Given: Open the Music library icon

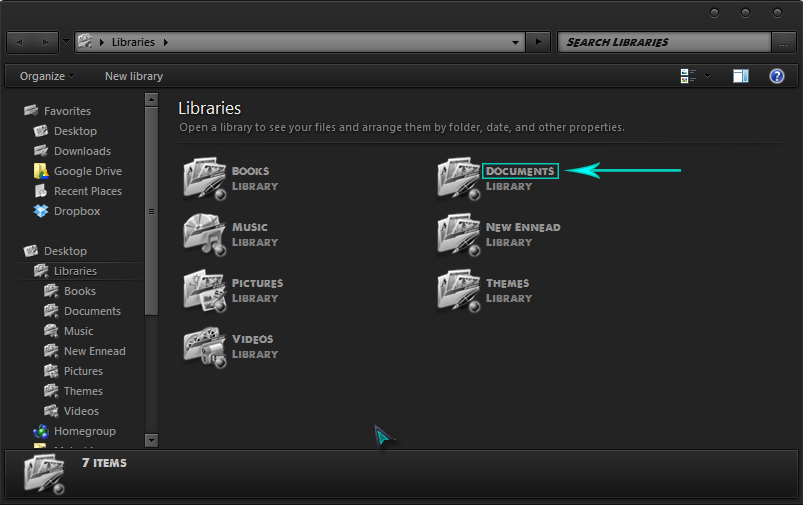Looking at the screenshot, I should pyautogui.click(x=205, y=235).
